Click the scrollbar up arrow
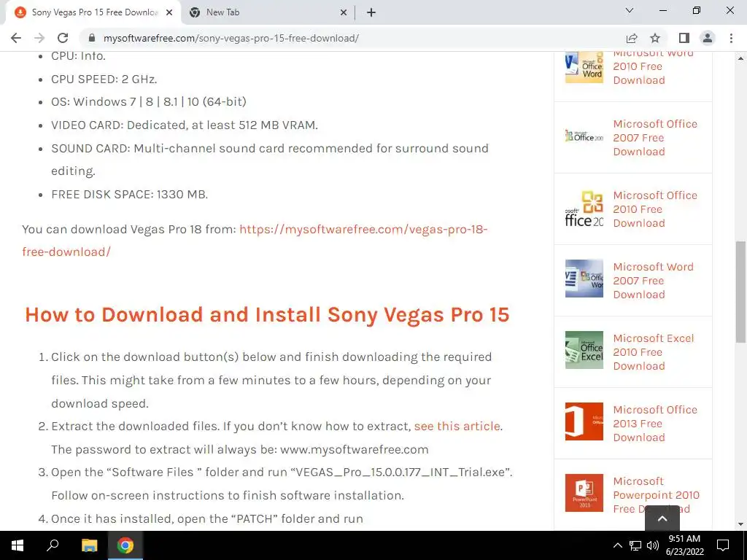Screen dimensions: 747x560 [x=741, y=58]
